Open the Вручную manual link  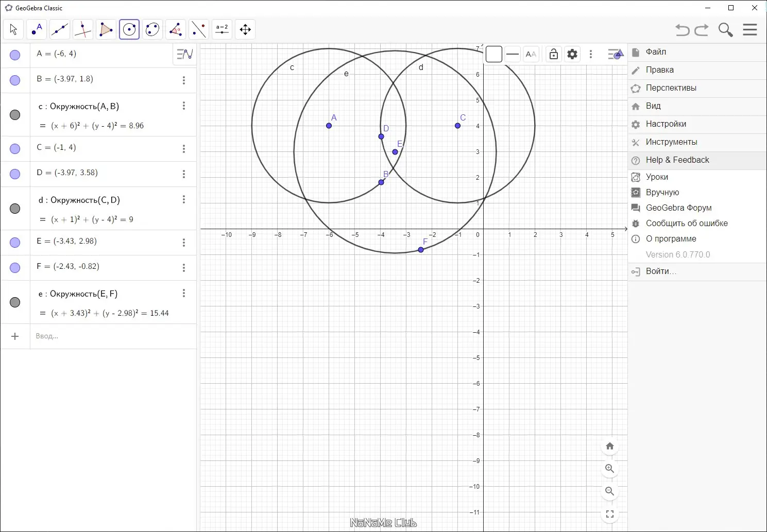pos(697,193)
